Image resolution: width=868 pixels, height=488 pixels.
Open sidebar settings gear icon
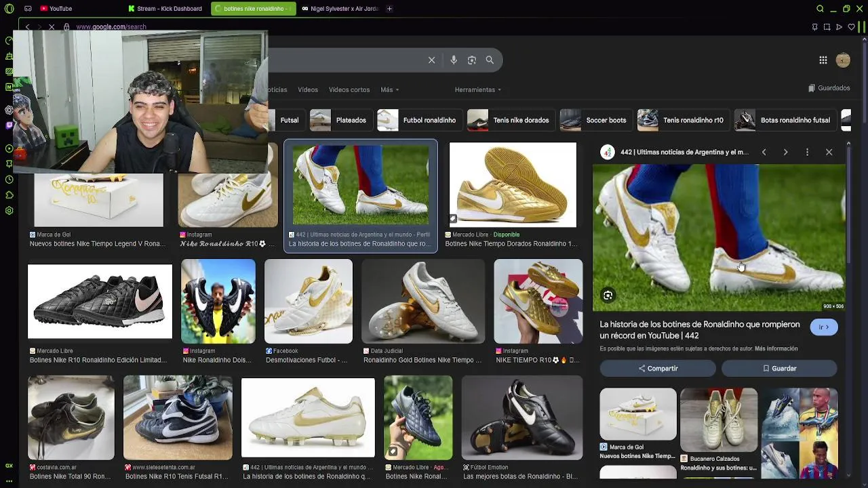pos(9,211)
